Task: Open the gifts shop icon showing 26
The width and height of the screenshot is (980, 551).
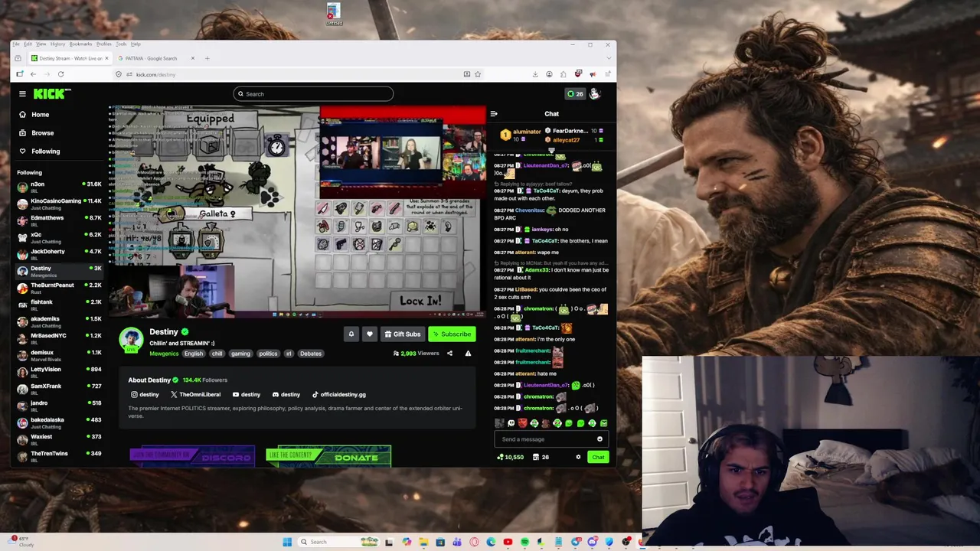Action: (x=541, y=458)
